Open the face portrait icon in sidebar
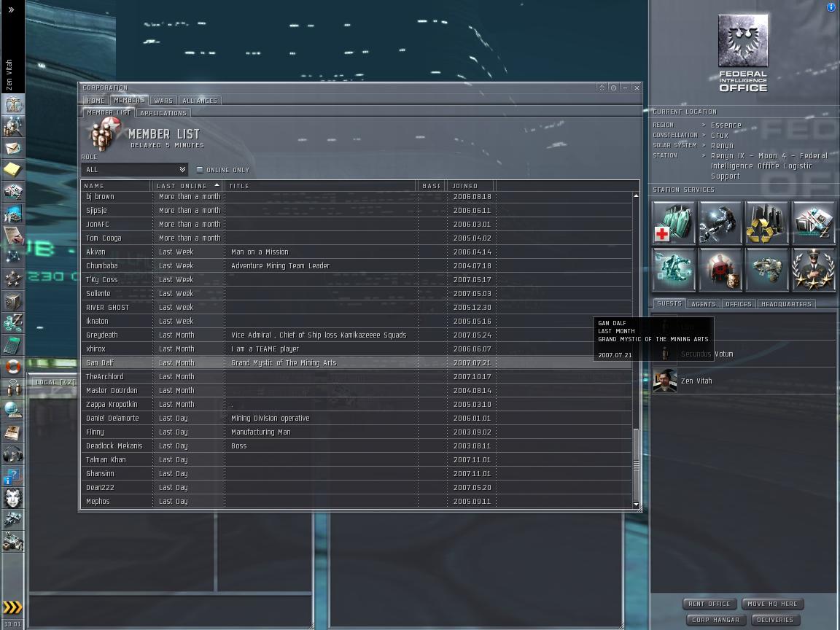This screenshot has height=630, width=840. coord(13,498)
